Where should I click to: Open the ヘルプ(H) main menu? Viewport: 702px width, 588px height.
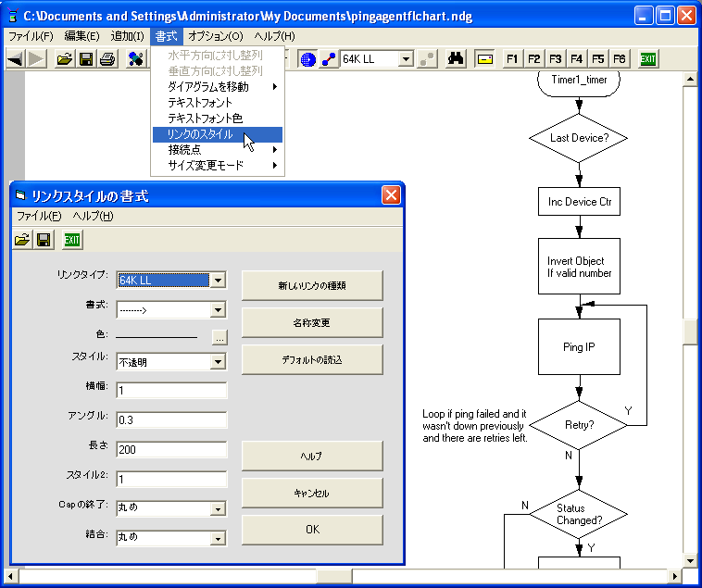point(274,36)
